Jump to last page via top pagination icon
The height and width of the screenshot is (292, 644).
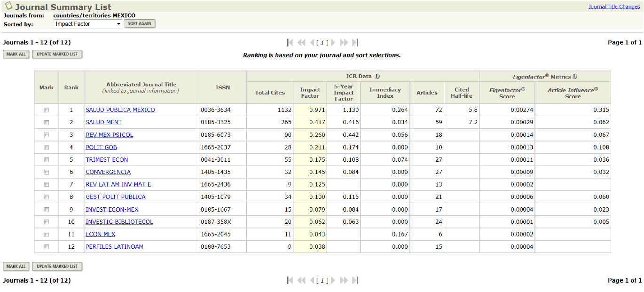tap(355, 42)
